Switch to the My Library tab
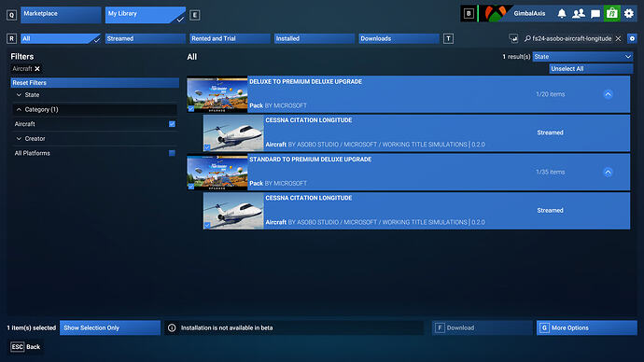This screenshot has width=644, height=362. (146, 15)
